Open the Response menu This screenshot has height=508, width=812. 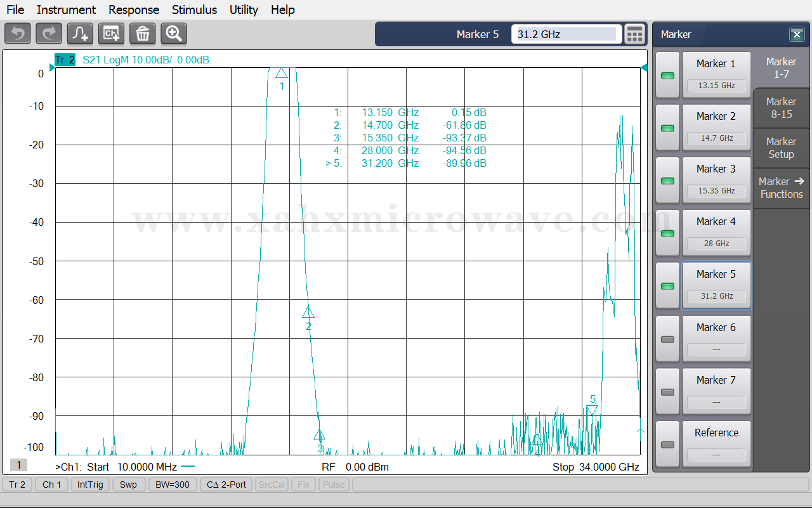click(x=133, y=10)
